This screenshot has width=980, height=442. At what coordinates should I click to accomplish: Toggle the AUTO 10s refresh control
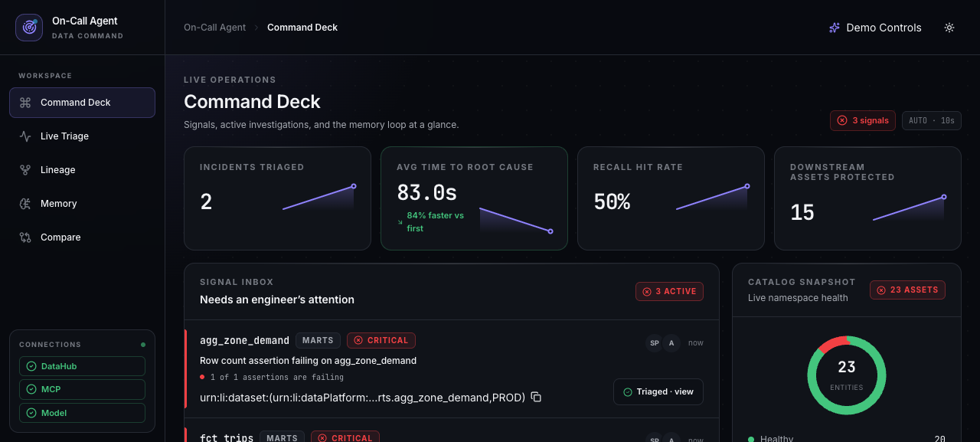pyautogui.click(x=932, y=120)
